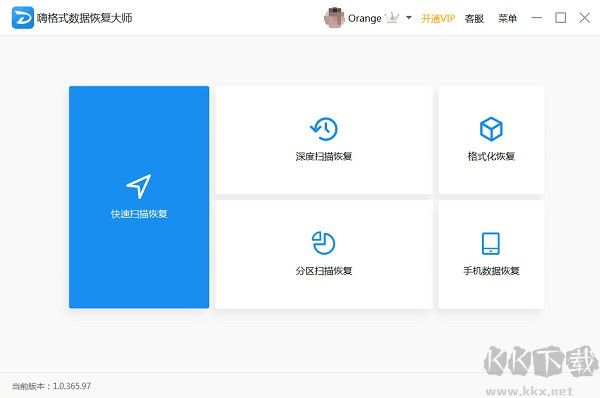
Task: Click the version number 1.0.365.97
Action: (72, 386)
